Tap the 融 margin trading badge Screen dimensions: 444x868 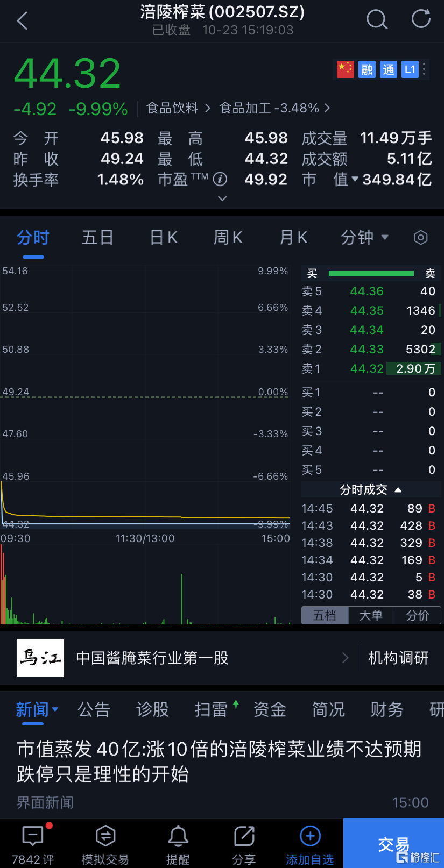tap(367, 69)
